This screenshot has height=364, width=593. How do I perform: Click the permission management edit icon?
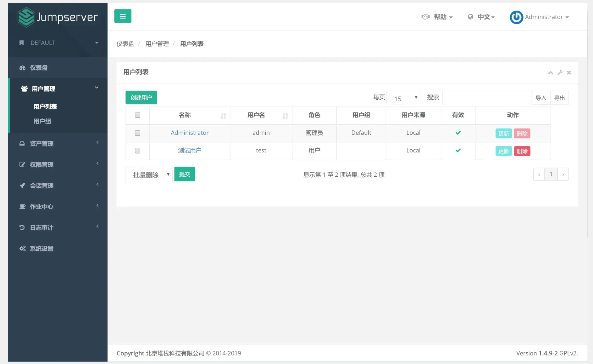[22, 164]
